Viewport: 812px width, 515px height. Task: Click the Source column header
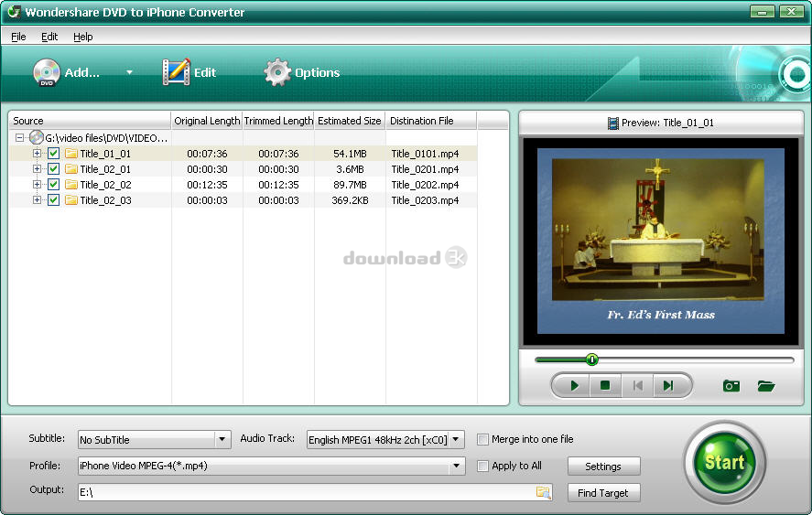90,121
